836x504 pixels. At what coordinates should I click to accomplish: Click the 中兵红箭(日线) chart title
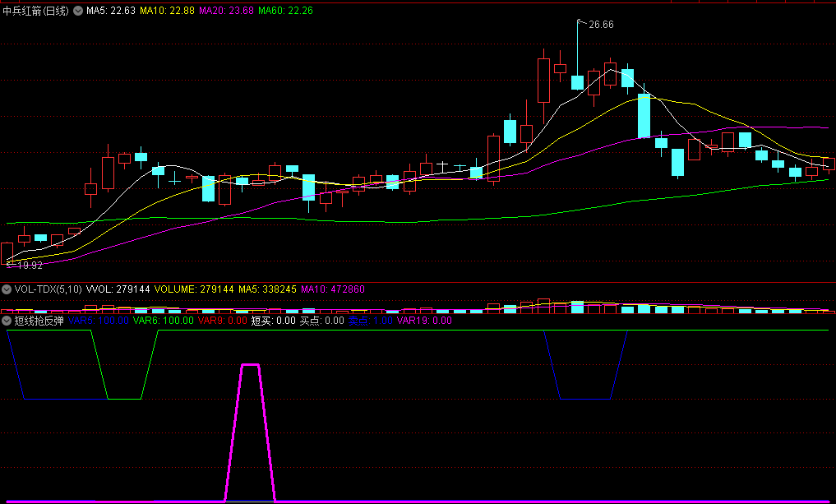point(35,11)
